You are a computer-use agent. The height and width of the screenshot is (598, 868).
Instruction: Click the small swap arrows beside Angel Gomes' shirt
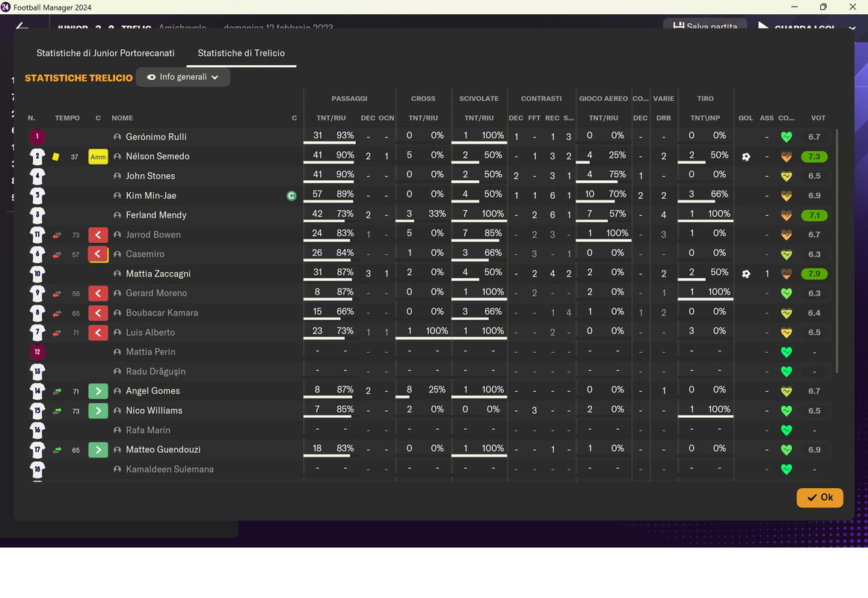pyautogui.click(x=57, y=391)
